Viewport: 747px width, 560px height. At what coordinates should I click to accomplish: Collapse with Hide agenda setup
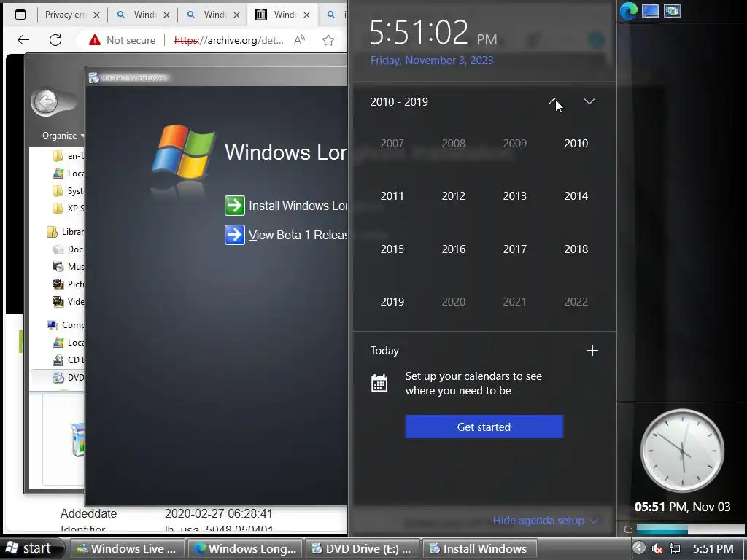[545, 521]
